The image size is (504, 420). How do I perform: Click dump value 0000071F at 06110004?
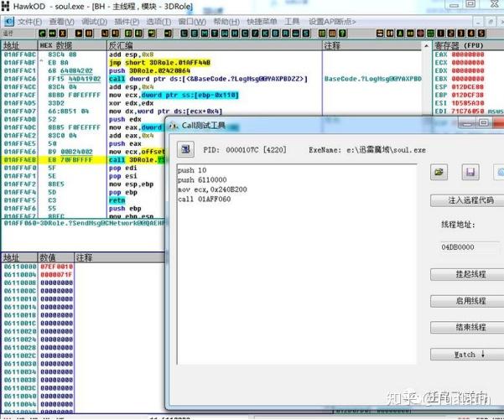tap(56, 275)
